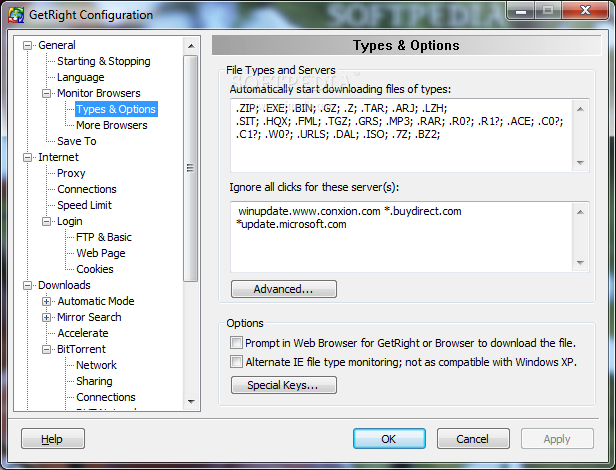Viewport: 616px width, 470px height.
Task: Collapse the General tree node
Action: (27, 46)
